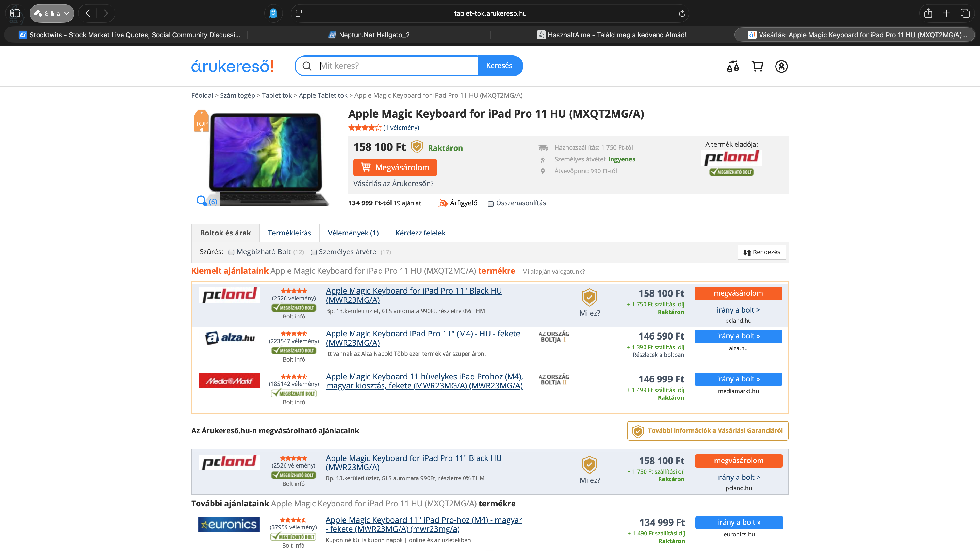Open the shopping cart icon
Viewport: 980px width, 551px height.
click(757, 66)
